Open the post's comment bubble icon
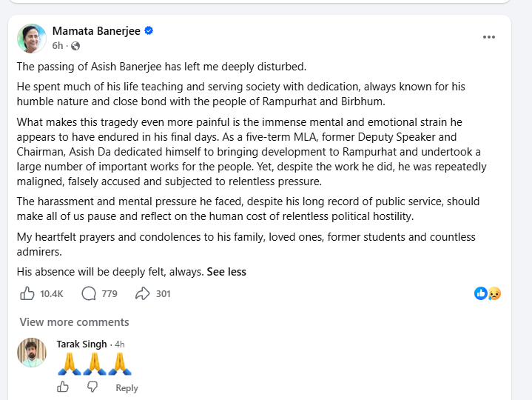Screen dimensions: 532x400 [x=89, y=293]
